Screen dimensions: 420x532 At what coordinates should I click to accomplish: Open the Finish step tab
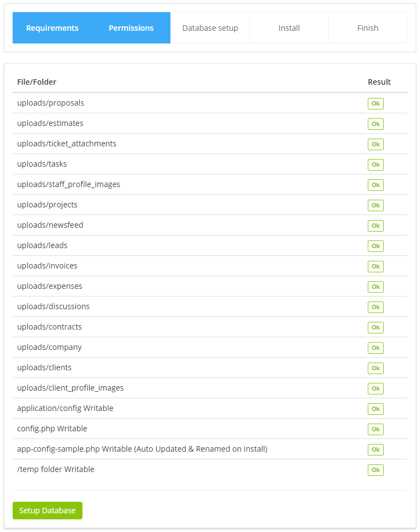point(368,28)
